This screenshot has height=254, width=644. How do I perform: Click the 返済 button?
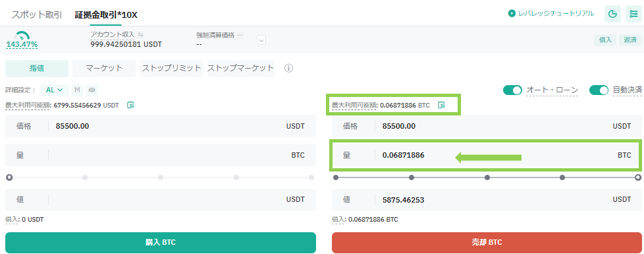pos(630,40)
